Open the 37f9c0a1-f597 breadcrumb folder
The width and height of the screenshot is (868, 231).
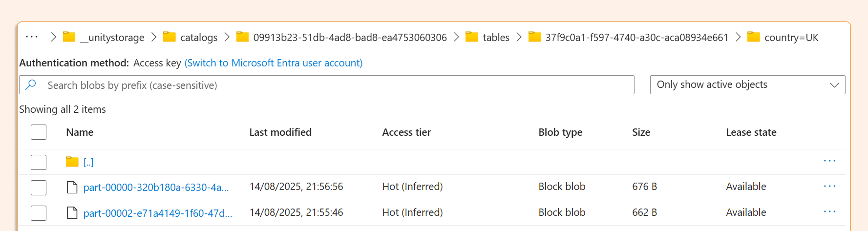pos(636,38)
